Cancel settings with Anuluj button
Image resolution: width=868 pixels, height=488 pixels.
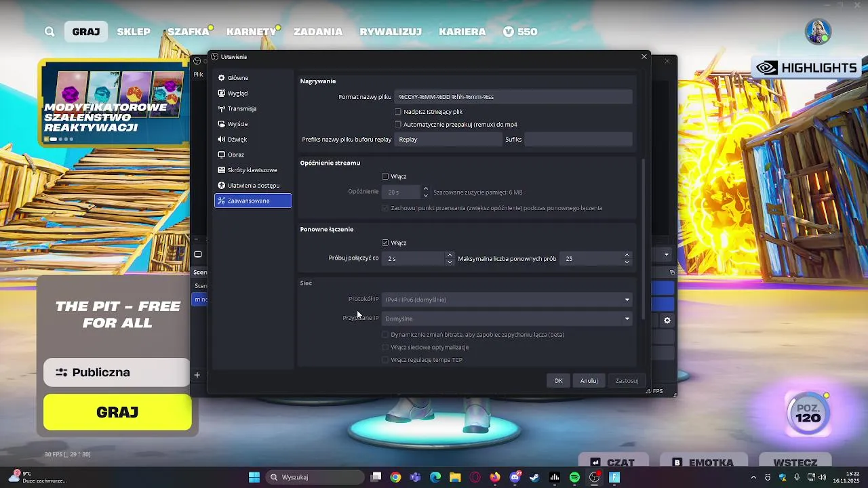pos(589,381)
